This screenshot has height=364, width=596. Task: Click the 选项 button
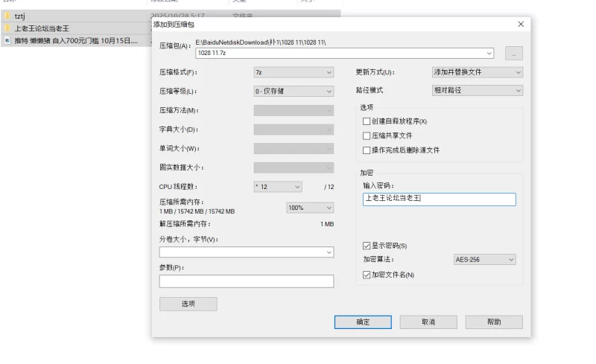(x=188, y=304)
